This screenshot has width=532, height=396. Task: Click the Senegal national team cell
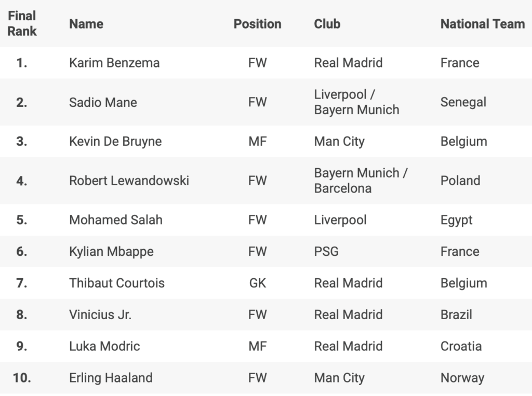click(463, 102)
